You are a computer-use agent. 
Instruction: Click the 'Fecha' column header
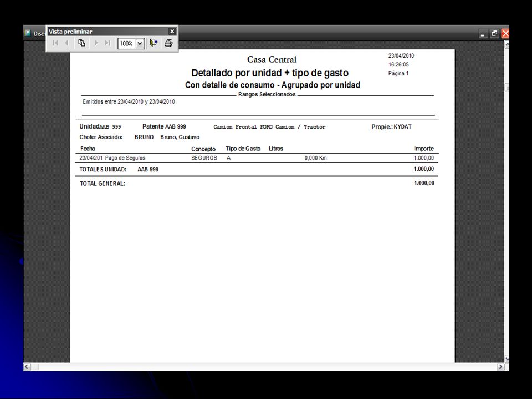coord(88,149)
